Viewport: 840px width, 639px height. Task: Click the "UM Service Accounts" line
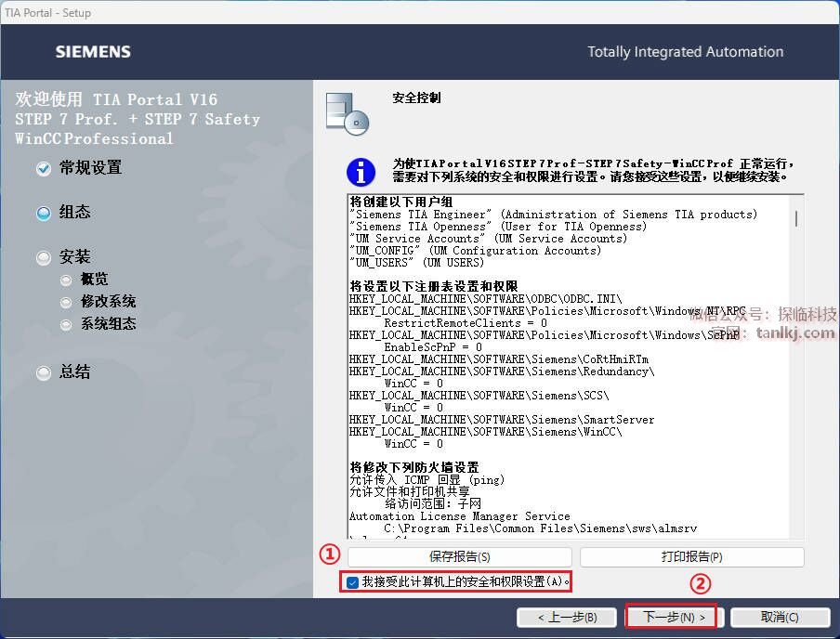(488, 239)
